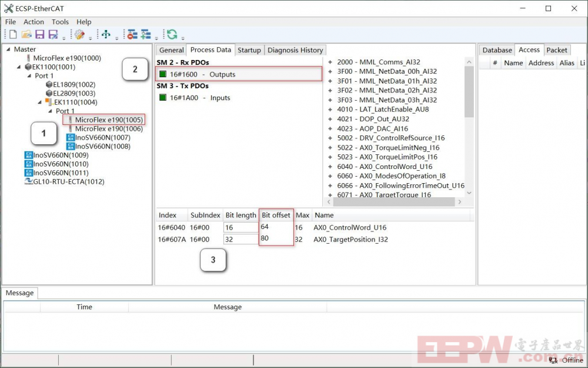Collapse the EK1100(1001) tree node
Screen dimensions: 588x368
19,67
